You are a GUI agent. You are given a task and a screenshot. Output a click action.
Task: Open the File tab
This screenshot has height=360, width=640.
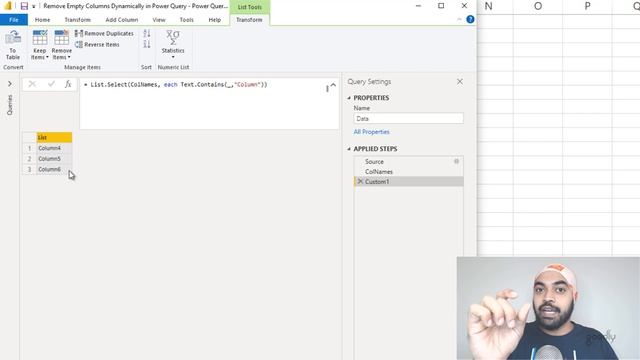click(x=13, y=20)
